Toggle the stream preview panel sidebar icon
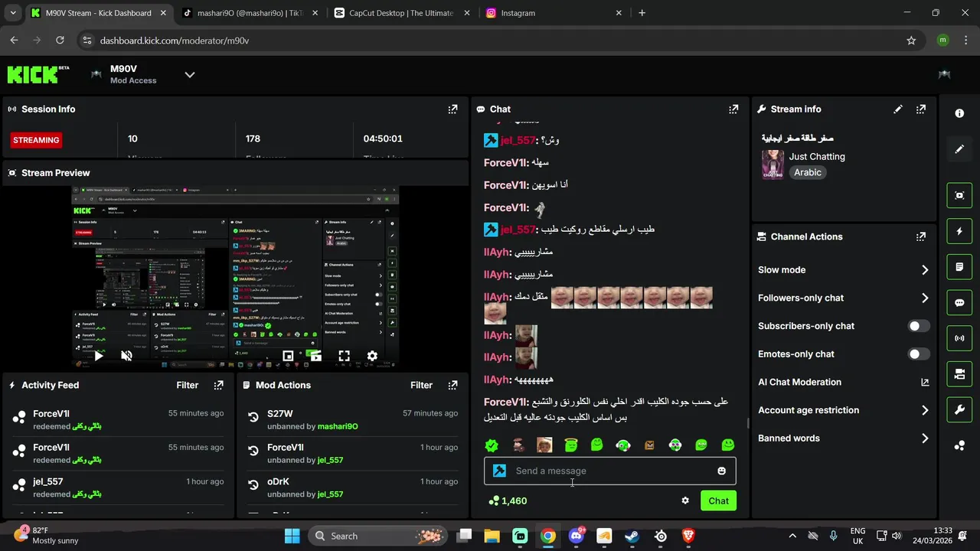The width and height of the screenshot is (980, 551). tap(959, 195)
